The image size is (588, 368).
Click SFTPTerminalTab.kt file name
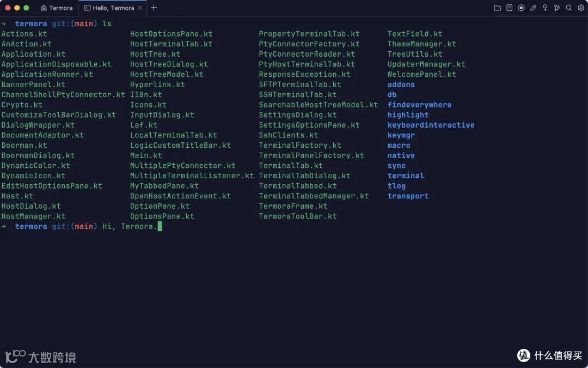tap(300, 85)
